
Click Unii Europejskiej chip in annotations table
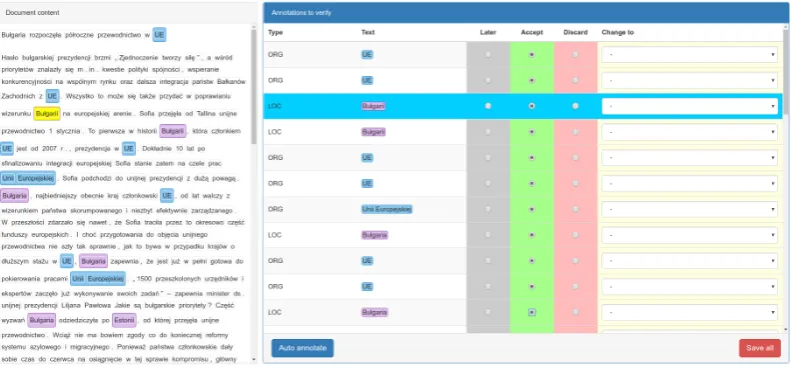tap(386, 209)
